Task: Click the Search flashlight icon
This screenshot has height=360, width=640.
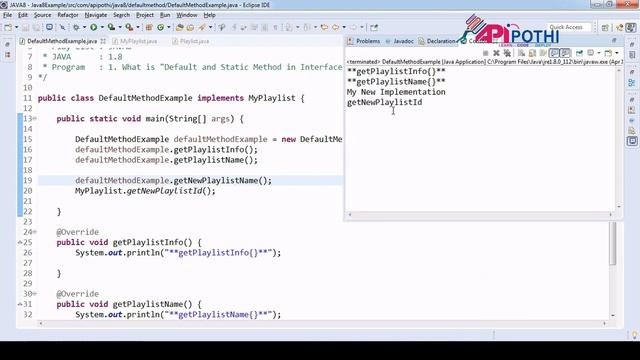Action: 202,27
